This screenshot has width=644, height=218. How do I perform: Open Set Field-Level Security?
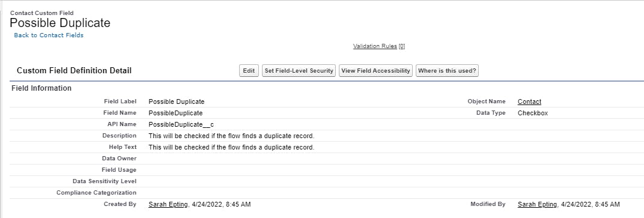pos(299,71)
